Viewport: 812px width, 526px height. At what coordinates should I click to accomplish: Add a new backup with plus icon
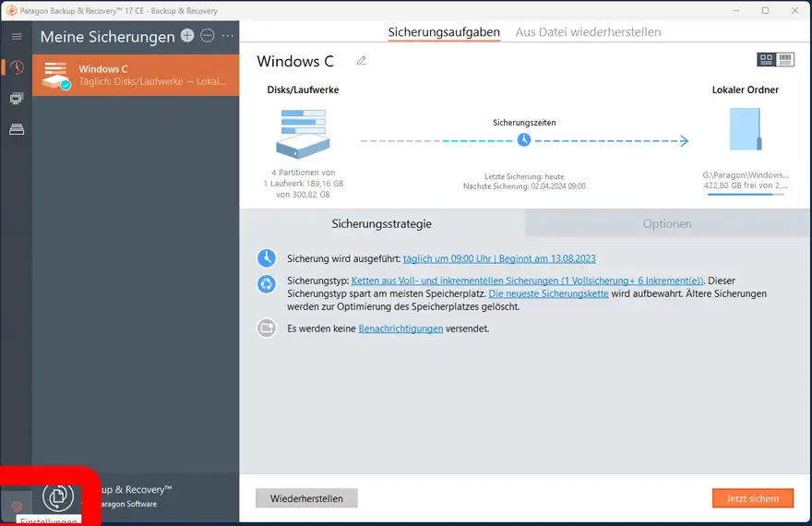pyautogui.click(x=187, y=35)
